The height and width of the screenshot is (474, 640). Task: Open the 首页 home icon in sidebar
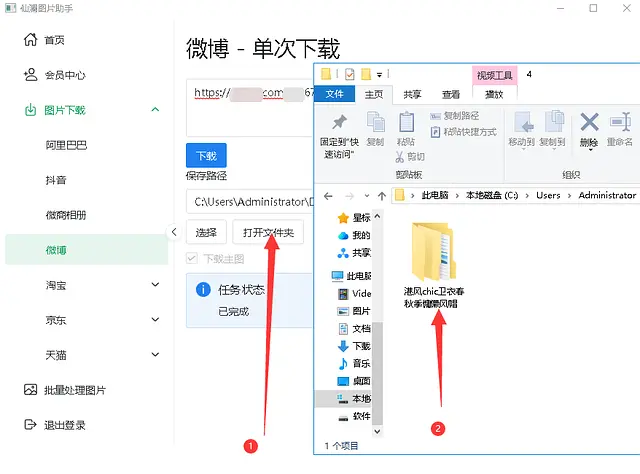(31, 40)
